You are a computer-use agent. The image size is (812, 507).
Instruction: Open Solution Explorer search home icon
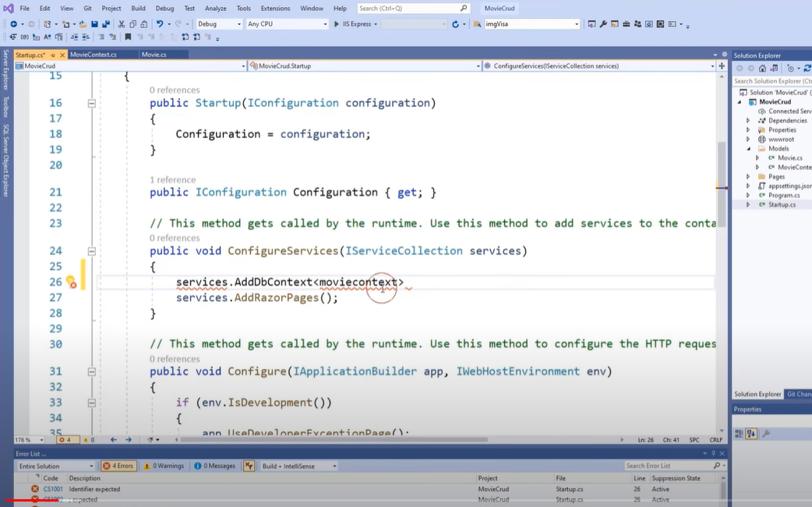point(762,68)
